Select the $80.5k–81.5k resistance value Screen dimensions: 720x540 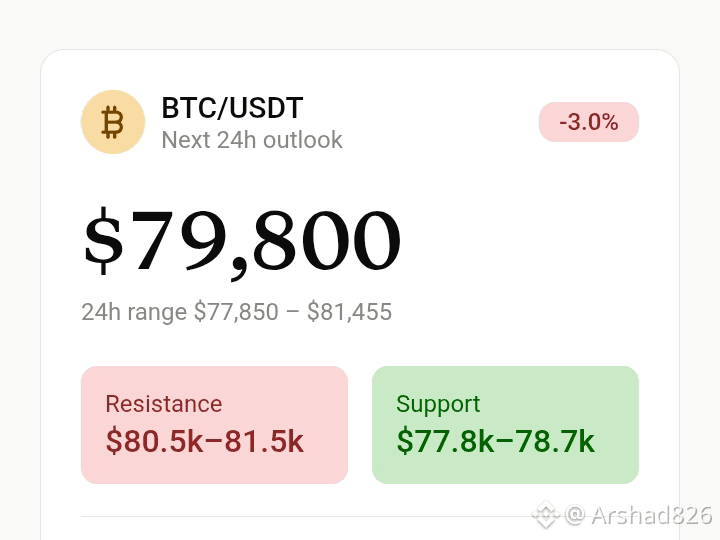tap(205, 441)
